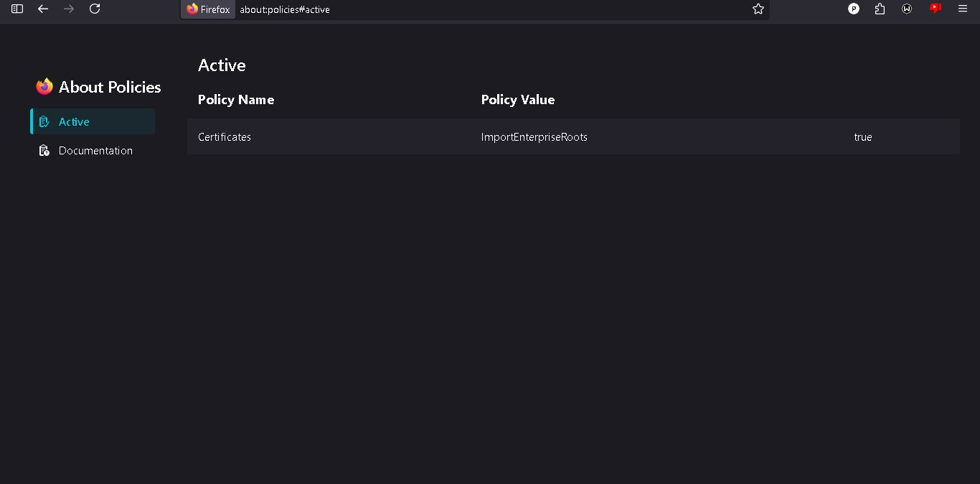The width and height of the screenshot is (980, 484).
Task: Click the Policy Name column header
Action: click(x=236, y=100)
